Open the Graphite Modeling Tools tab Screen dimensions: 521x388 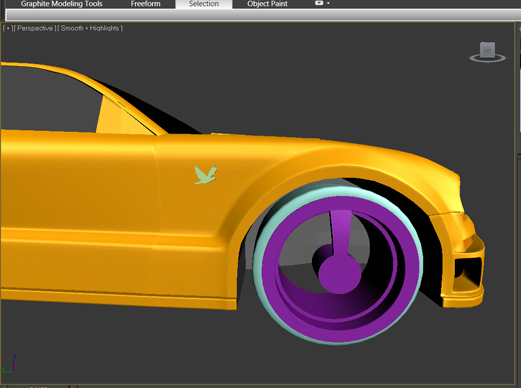tap(61, 4)
